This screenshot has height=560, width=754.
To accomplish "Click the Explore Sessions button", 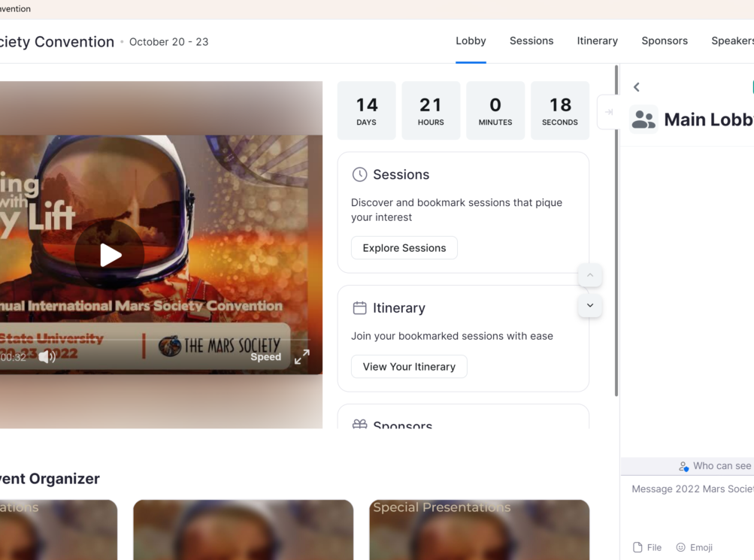I will coord(404,248).
